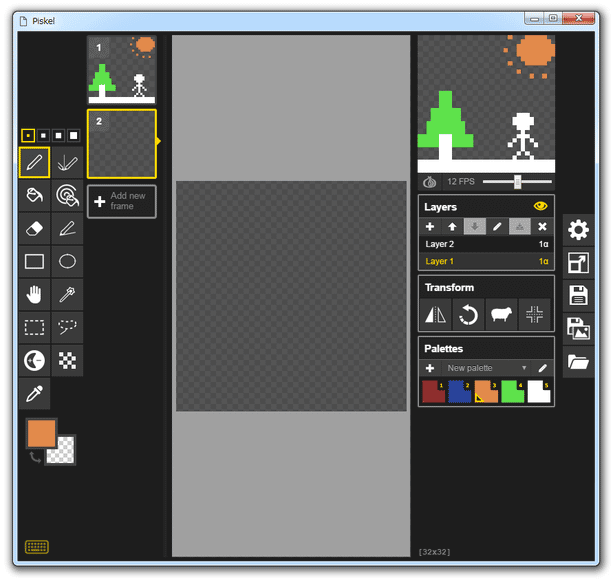Add a new layer

click(x=430, y=226)
